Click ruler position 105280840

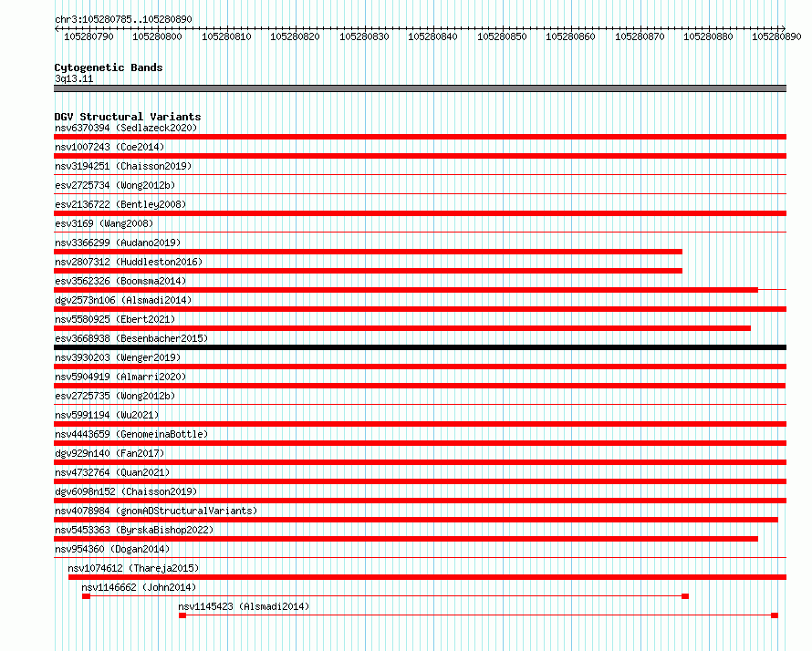(433, 36)
